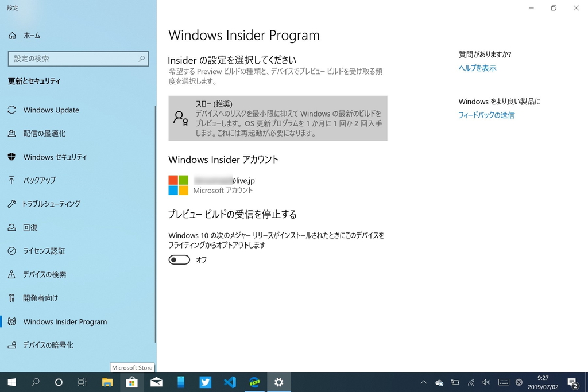Open the volume control in system tray
Image resolution: width=588 pixels, height=392 pixels.
point(485,382)
